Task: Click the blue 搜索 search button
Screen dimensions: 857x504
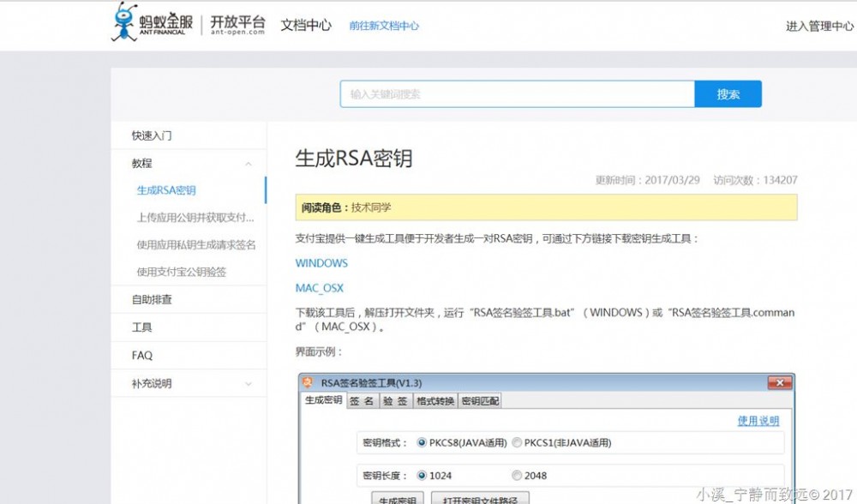Action: pyautogui.click(x=728, y=94)
